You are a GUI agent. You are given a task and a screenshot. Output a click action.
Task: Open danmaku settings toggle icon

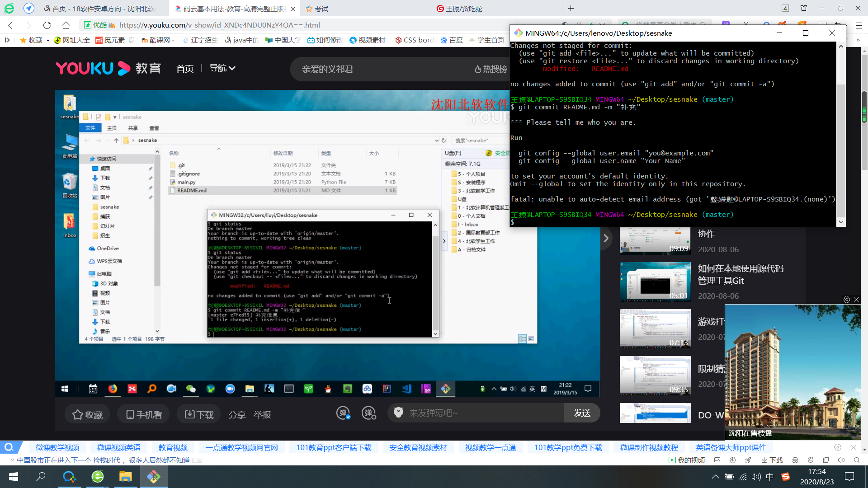coord(369,413)
